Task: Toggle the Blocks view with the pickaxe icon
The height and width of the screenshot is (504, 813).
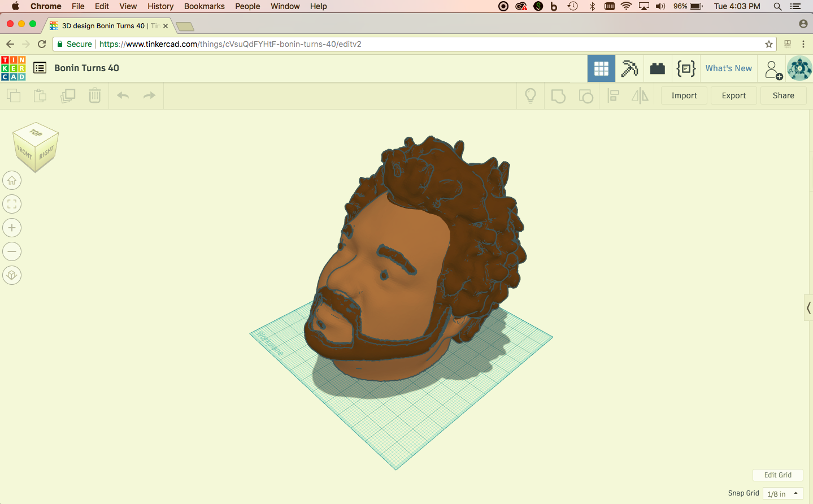Action: [629, 68]
